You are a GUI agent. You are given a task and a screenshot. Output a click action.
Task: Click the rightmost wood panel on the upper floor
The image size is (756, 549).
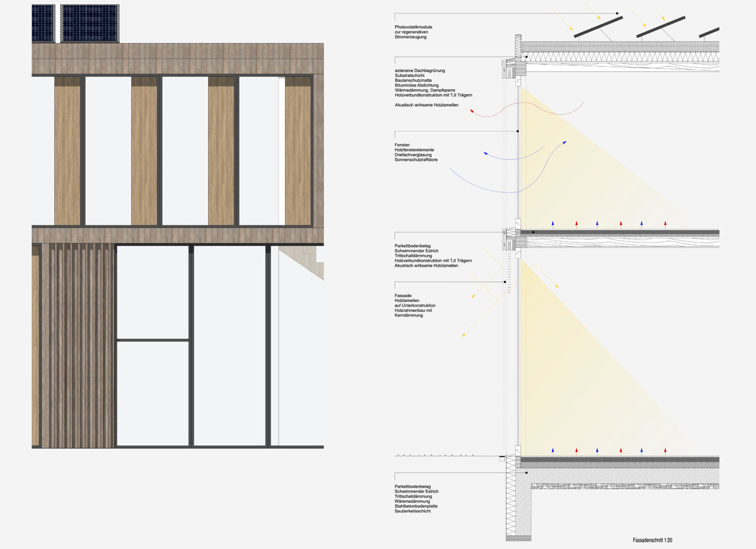coord(298,151)
